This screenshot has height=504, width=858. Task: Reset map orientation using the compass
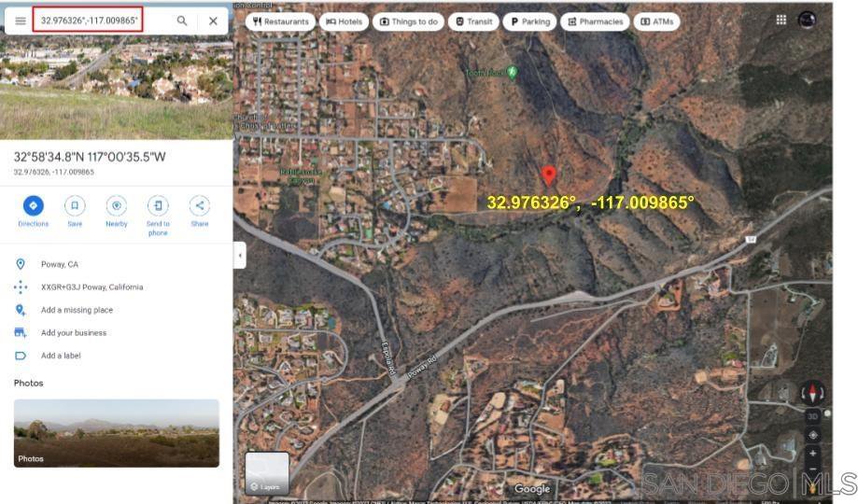coord(812,393)
